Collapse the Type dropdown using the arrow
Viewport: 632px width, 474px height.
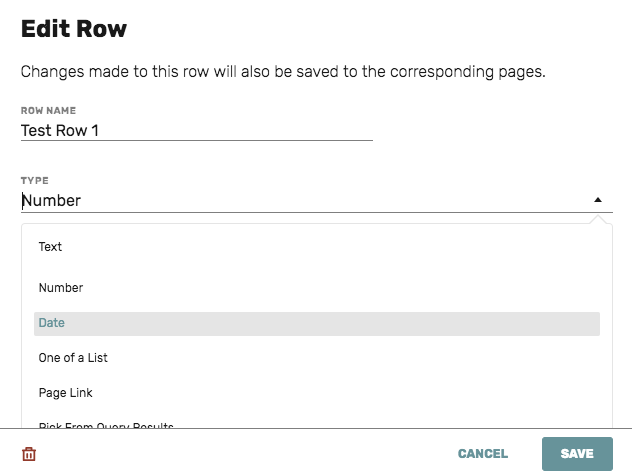598,200
